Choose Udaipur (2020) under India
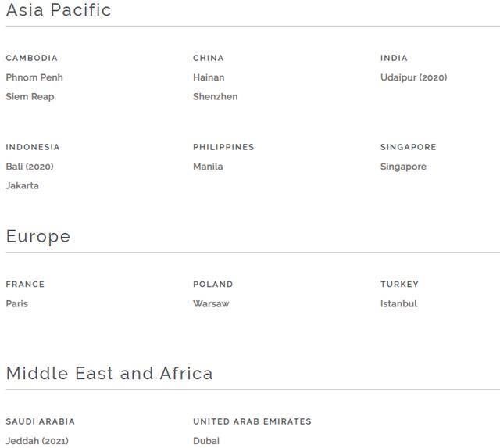 pyautogui.click(x=413, y=77)
